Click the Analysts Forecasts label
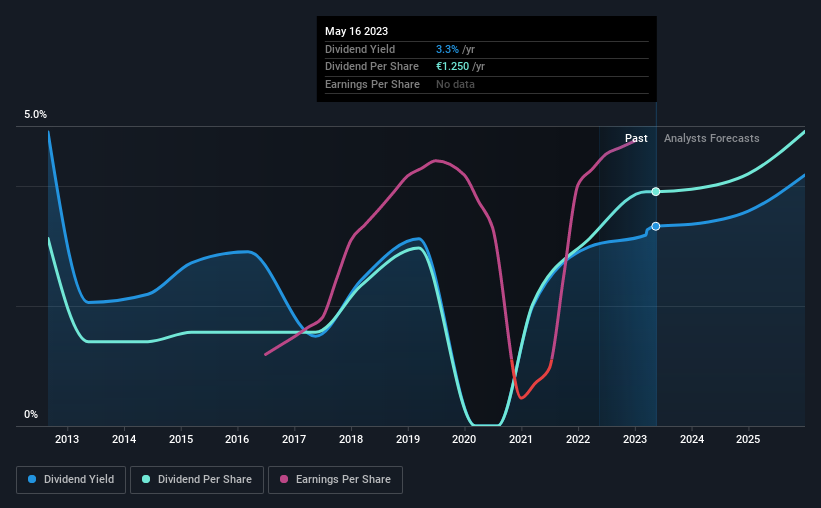The height and width of the screenshot is (508, 821). [712, 138]
